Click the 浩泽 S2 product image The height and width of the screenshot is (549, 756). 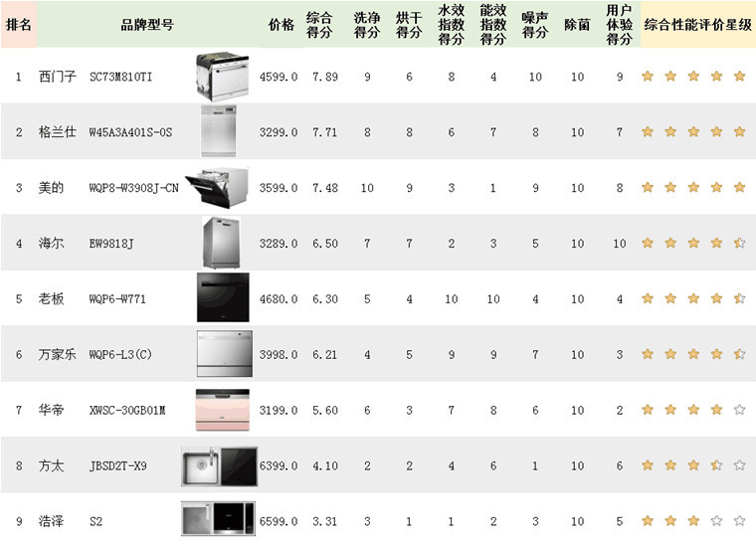click(218, 518)
